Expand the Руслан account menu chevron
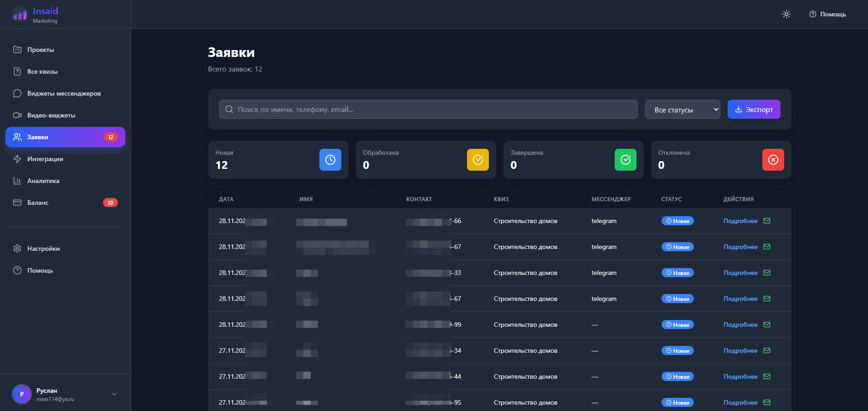 click(114, 394)
